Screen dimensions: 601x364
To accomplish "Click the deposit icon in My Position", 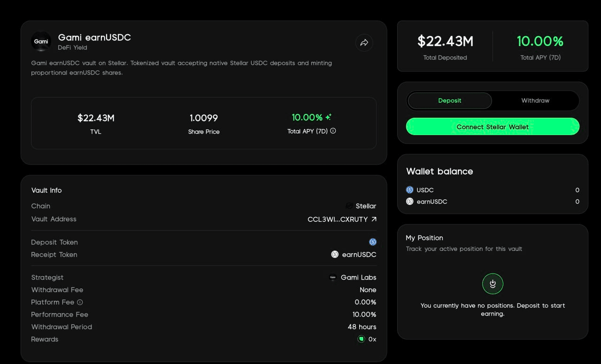I will coord(493,283).
